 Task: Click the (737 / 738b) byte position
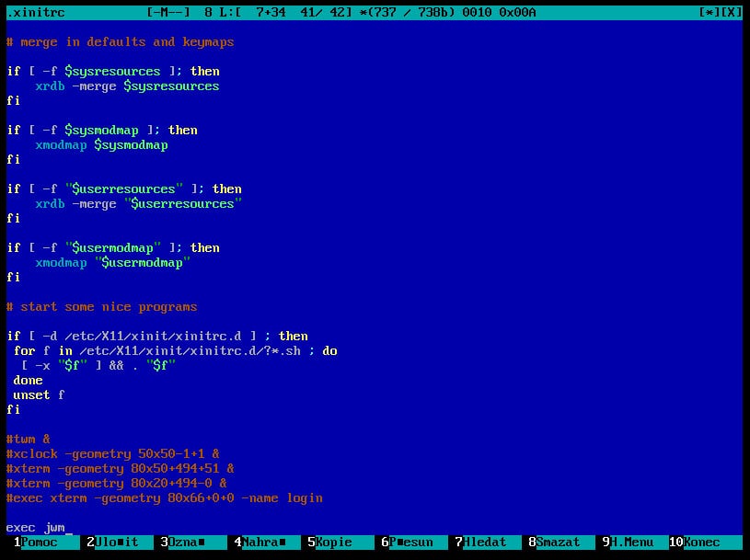(410, 13)
